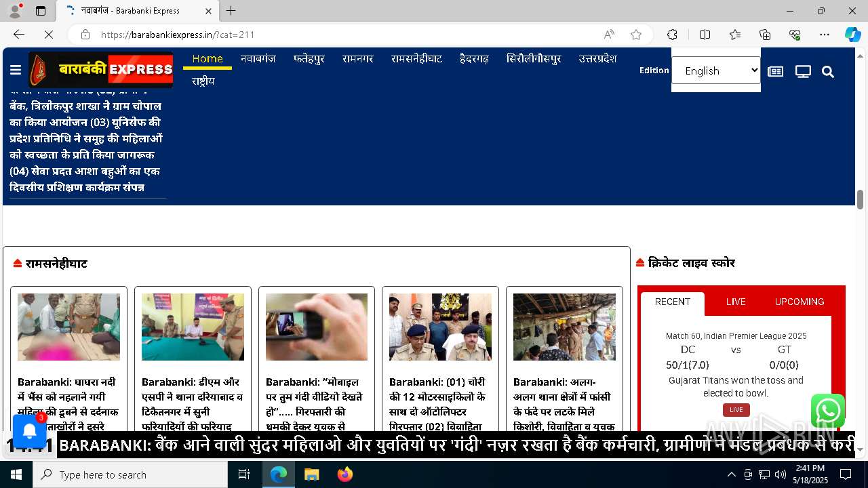
Task: Open article about डीएम और एसपी
Action: 193,404
